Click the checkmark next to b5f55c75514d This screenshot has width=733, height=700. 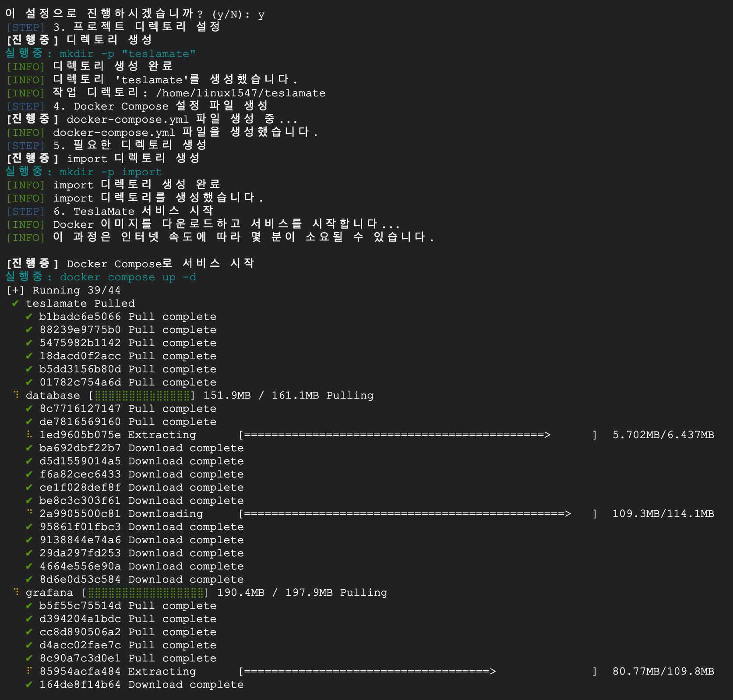[29, 605]
